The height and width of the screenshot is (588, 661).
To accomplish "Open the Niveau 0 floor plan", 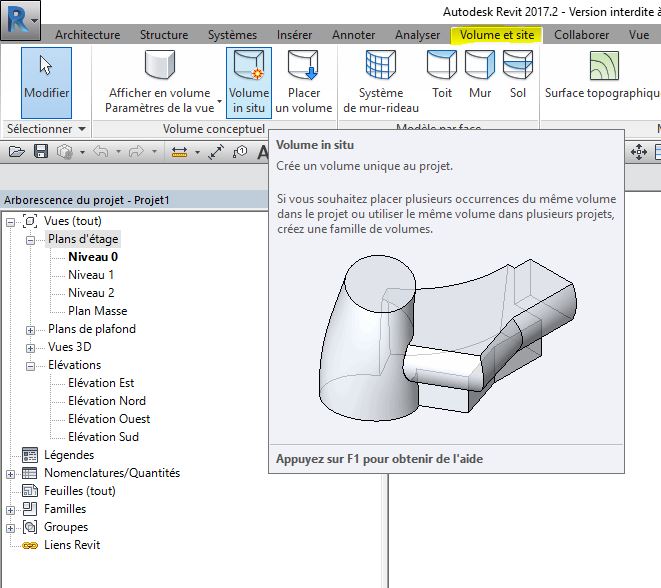I will click(x=93, y=257).
